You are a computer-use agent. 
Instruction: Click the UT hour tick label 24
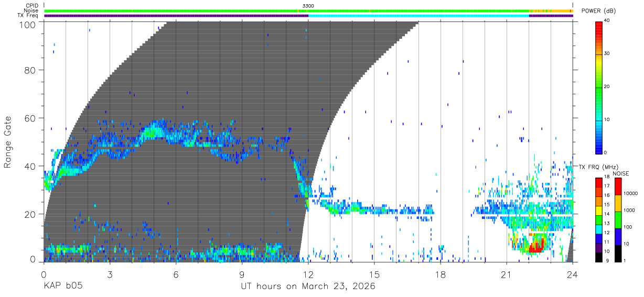pos(573,274)
